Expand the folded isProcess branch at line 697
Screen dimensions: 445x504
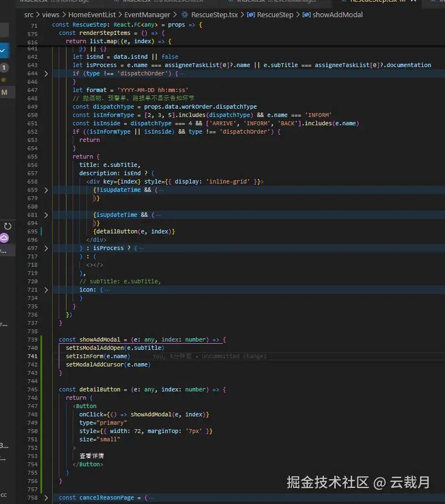[x=46, y=248]
